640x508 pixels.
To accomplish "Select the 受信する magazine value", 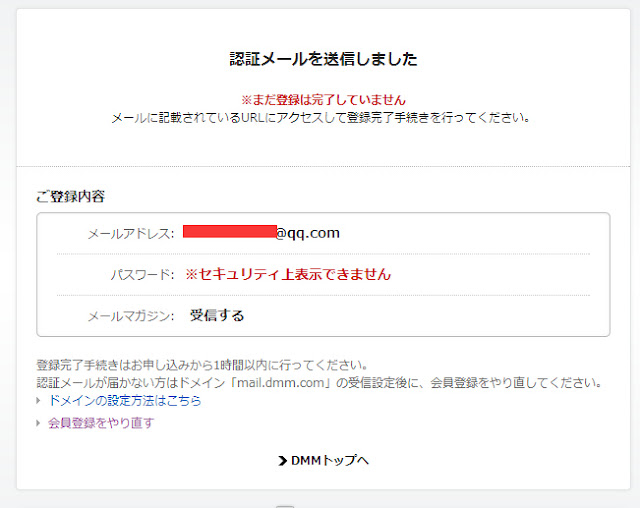I will coord(217,315).
